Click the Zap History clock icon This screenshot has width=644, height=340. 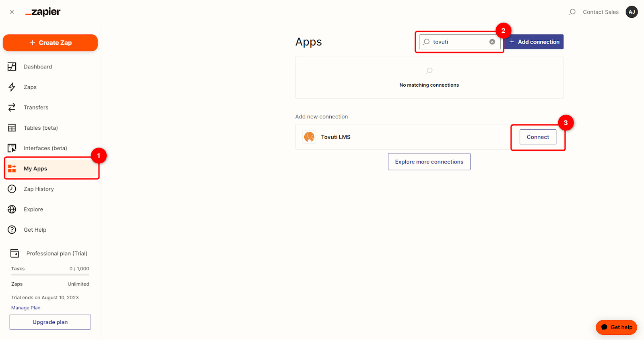12,189
